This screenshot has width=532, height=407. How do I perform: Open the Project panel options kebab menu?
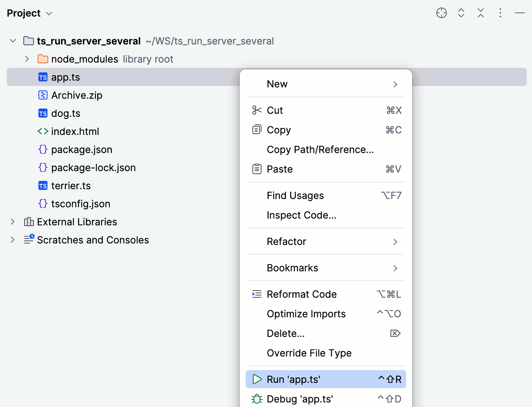500,12
